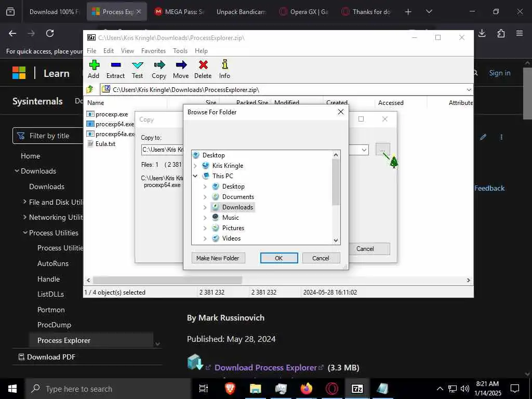Screen dimensions: 532x399
Task: Expand the Music tree node
Action: tap(205, 218)
